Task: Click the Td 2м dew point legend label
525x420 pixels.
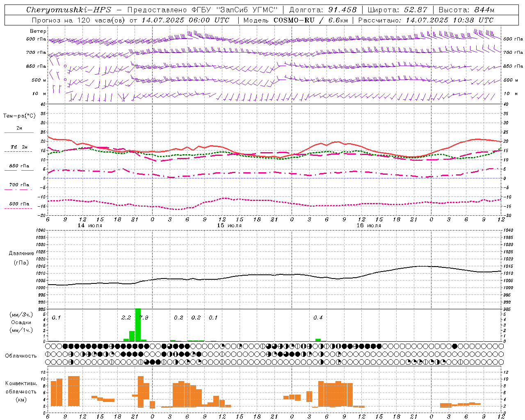Action: pyautogui.click(x=19, y=147)
